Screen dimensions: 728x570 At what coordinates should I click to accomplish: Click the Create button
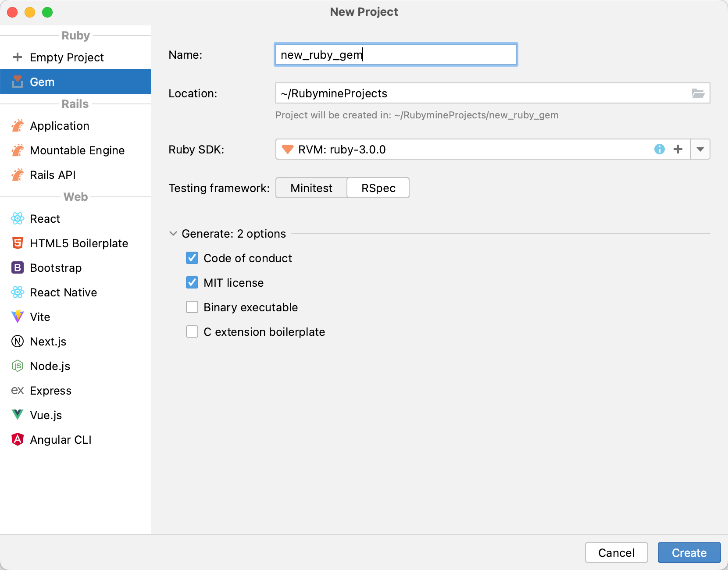pyautogui.click(x=689, y=552)
